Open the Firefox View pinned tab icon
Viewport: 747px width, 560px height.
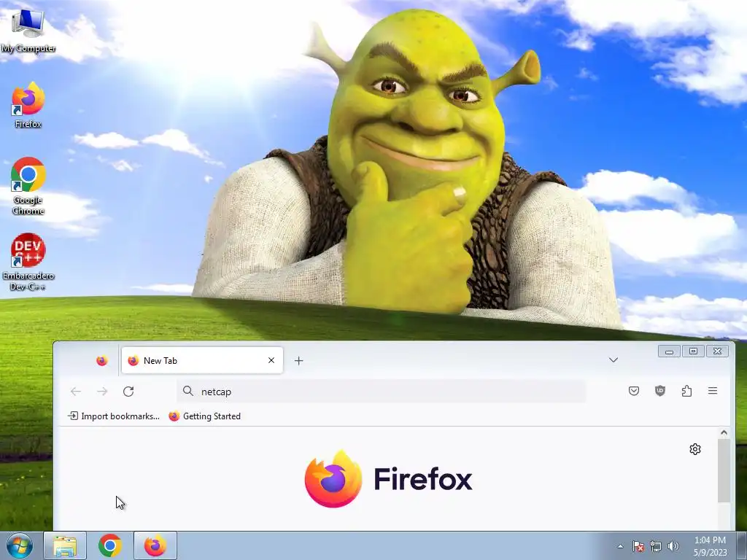coord(101,361)
